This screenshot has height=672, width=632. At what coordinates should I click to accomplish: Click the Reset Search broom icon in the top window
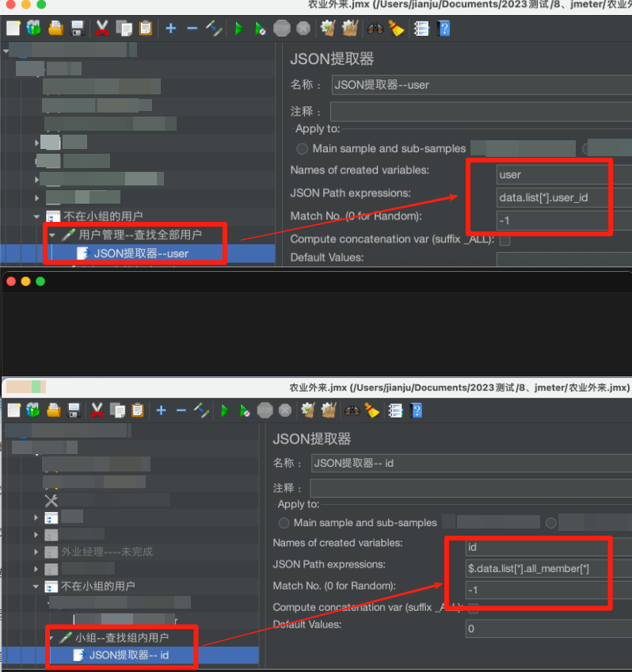[x=397, y=29]
